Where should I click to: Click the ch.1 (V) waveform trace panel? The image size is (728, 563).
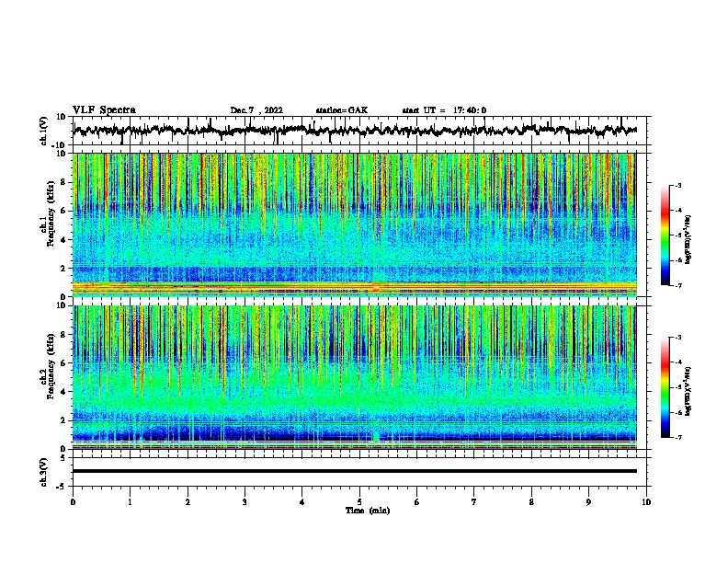359,131
